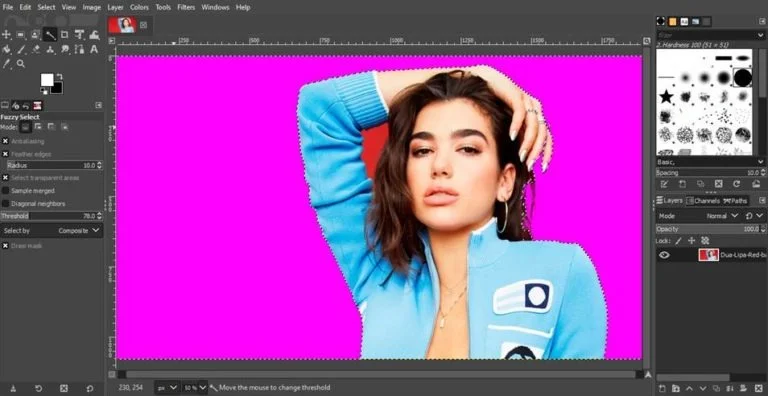
Task: Select the Text tool
Action: (x=94, y=50)
